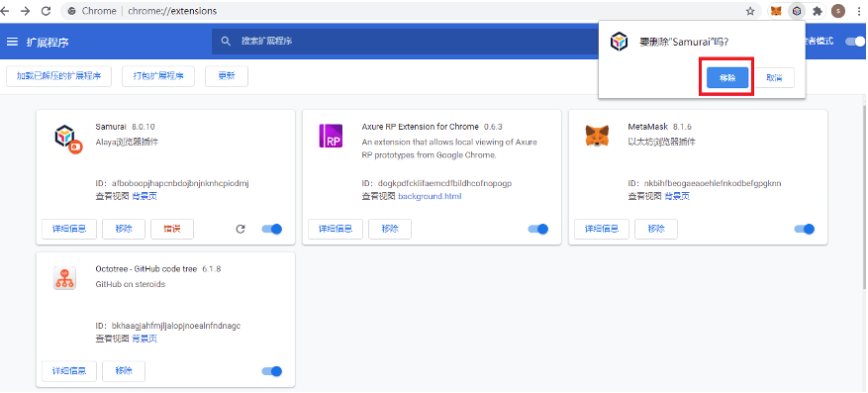Click Octotree - GitHub code tree title
Image resolution: width=868 pixels, height=393 pixels.
(x=146, y=269)
